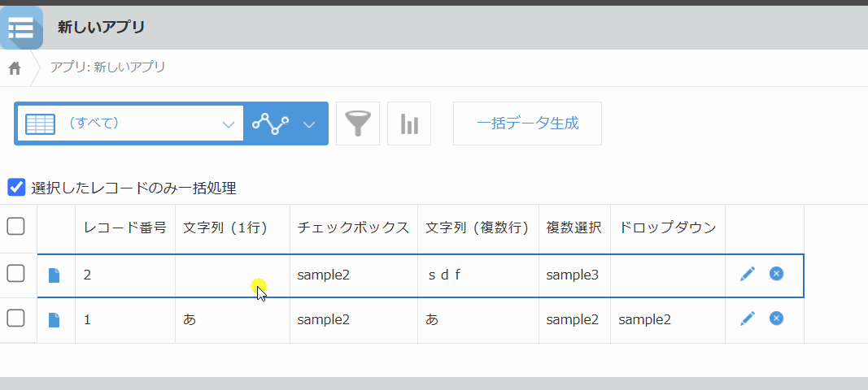
Task: Check the checkbox for record 2
Action: tap(15, 275)
